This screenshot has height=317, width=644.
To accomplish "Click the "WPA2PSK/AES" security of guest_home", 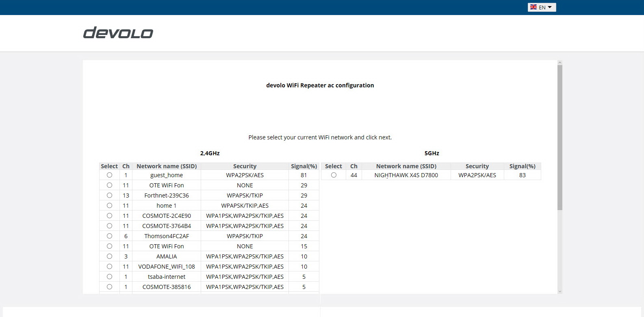I will click(x=245, y=175).
